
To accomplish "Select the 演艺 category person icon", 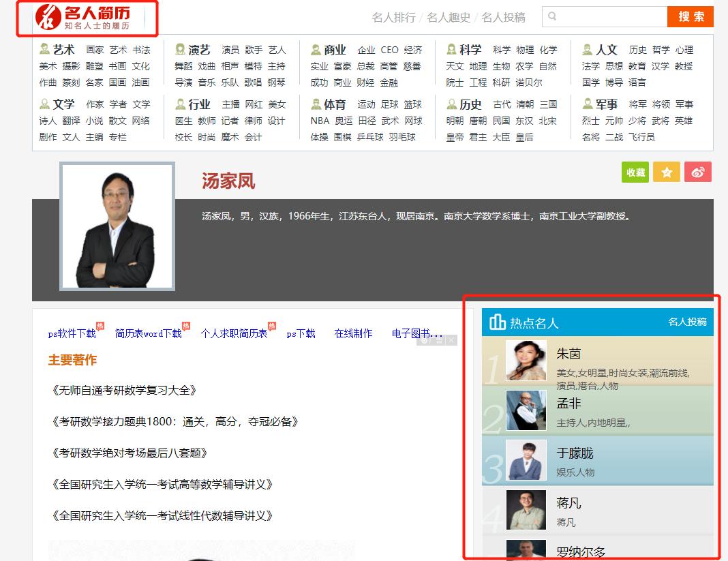I will 179,48.
